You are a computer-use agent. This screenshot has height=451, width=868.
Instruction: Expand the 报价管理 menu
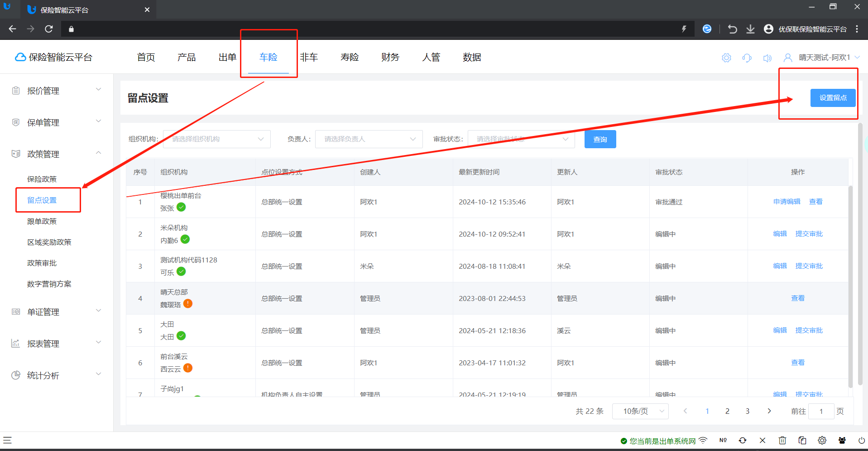pos(98,89)
